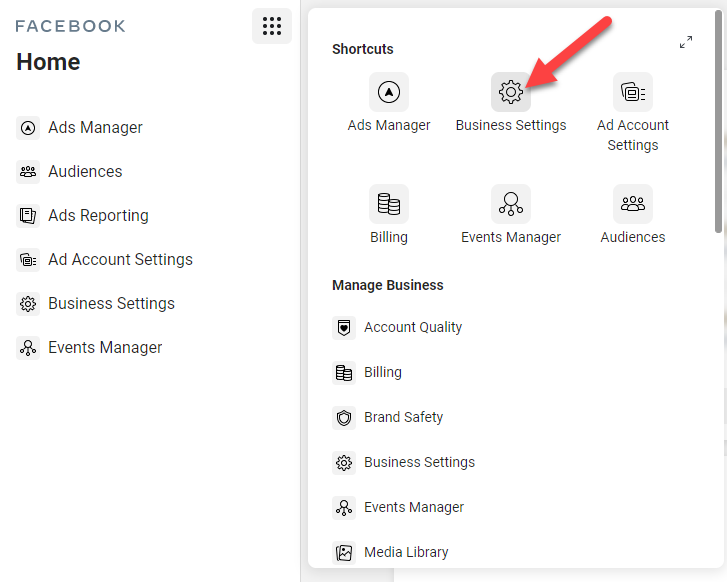Click the Ads Reporting icon in left sidebar
Image resolution: width=727 pixels, height=582 pixels.
pyautogui.click(x=28, y=216)
